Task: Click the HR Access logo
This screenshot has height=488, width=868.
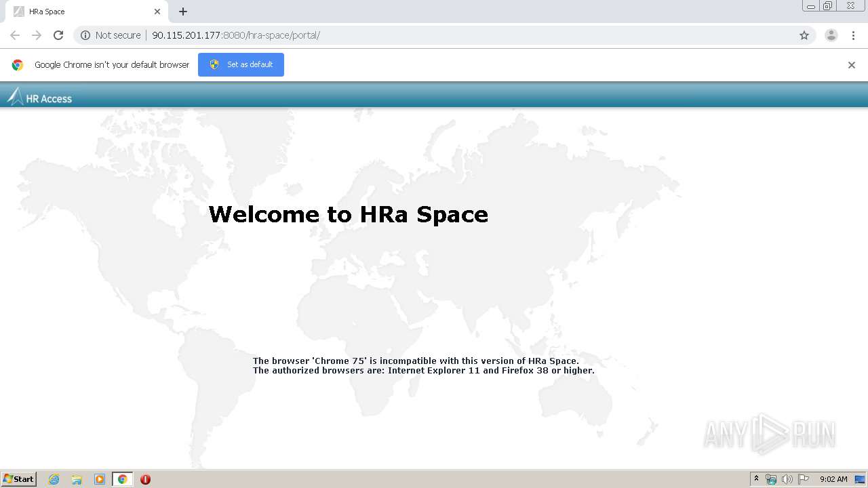Action: (39, 97)
